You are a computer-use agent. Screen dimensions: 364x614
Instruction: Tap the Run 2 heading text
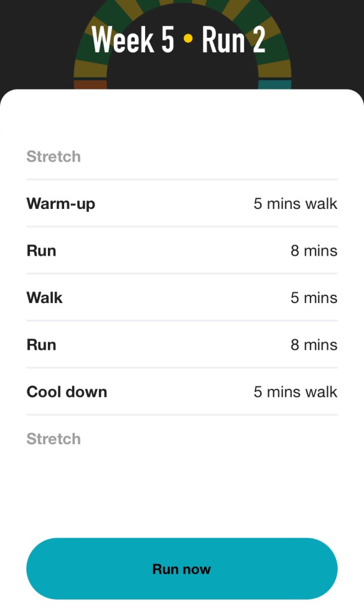(x=234, y=40)
